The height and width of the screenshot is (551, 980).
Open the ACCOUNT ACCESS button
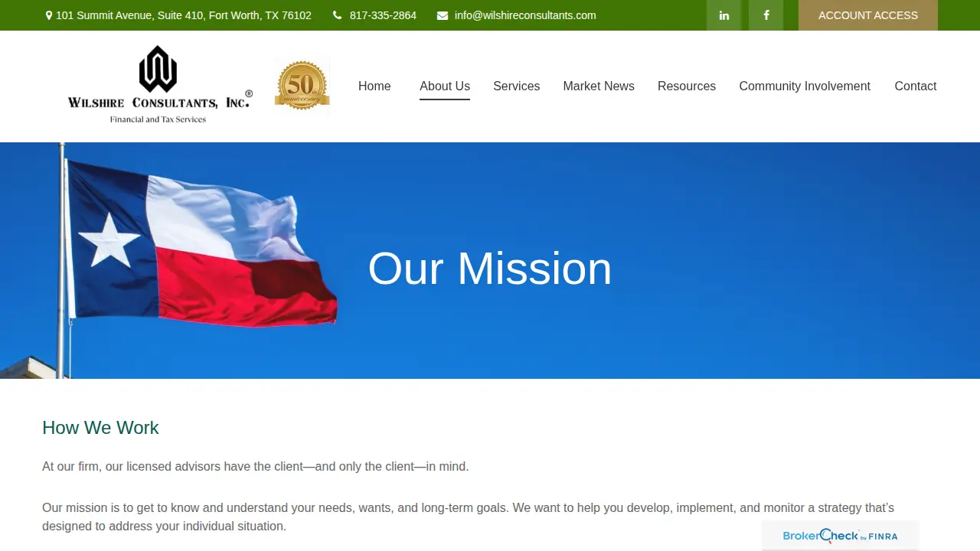point(868,15)
